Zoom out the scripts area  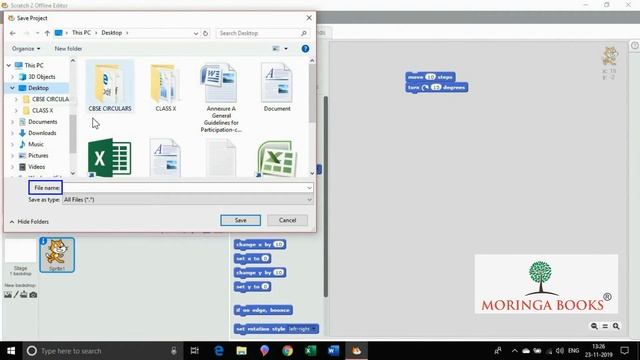point(594,326)
